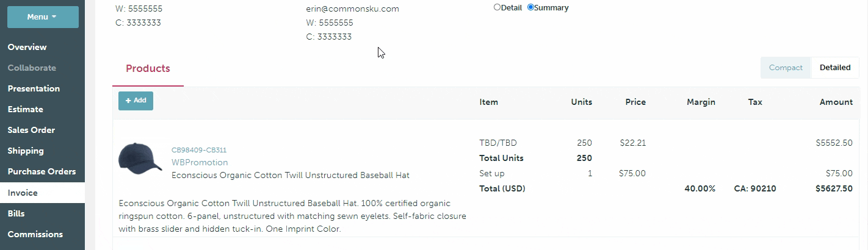
Task: Select the Detail radio button
Action: coord(497,7)
